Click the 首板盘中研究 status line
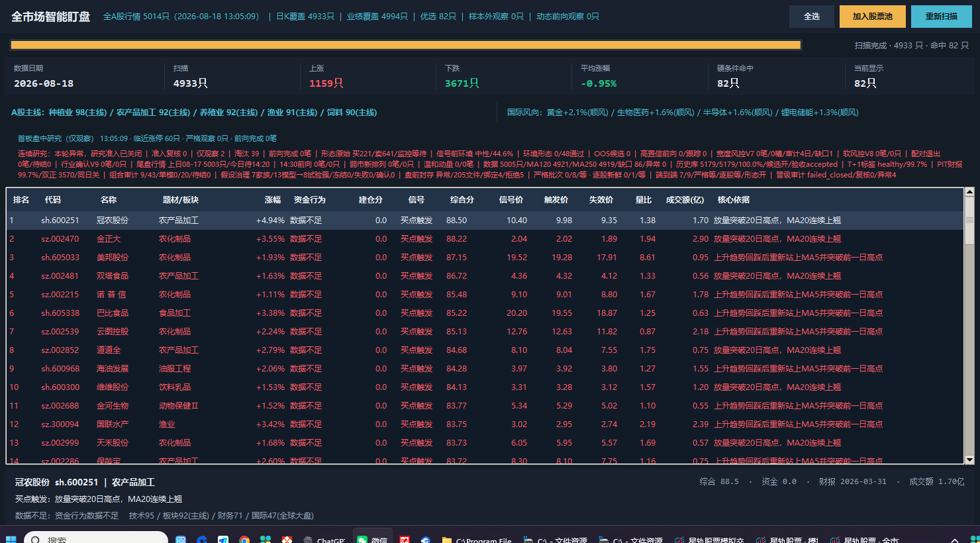980x543 pixels. [147, 138]
